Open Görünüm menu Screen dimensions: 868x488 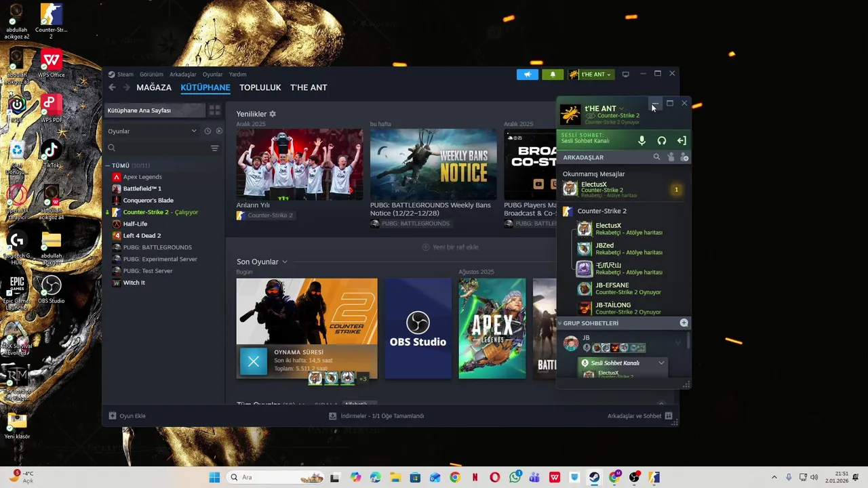coord(151,75)
